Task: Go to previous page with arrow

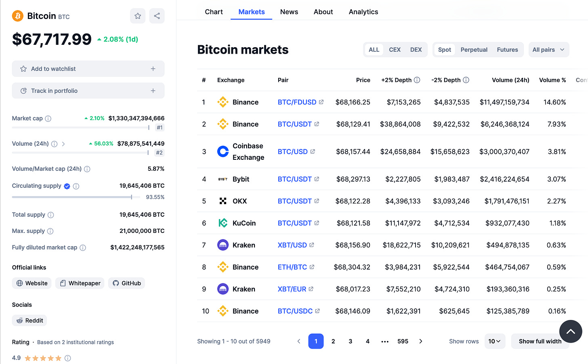Action: pos(299,341)
